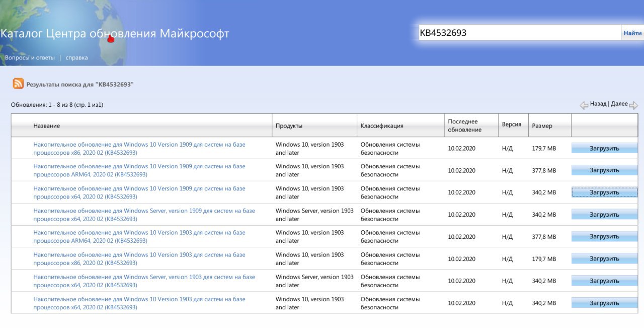Screen dimensions: 644x330
Task: Click the previous page arrow icon
Action: (x=584, y=105)
